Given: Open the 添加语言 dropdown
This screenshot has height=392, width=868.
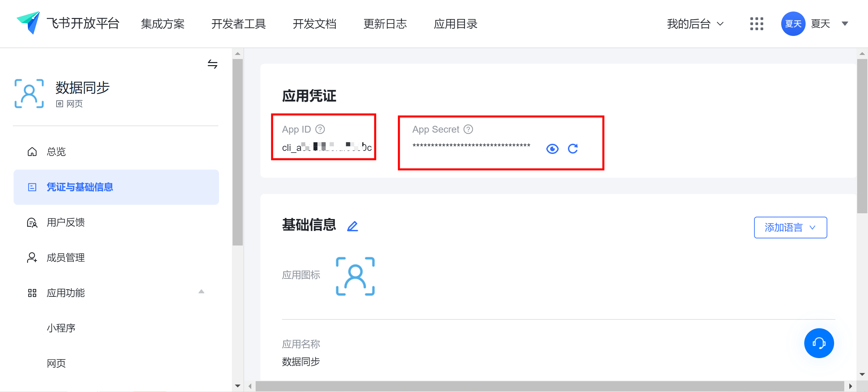Looking at the screenshot, I should click(x=790, y=227).
